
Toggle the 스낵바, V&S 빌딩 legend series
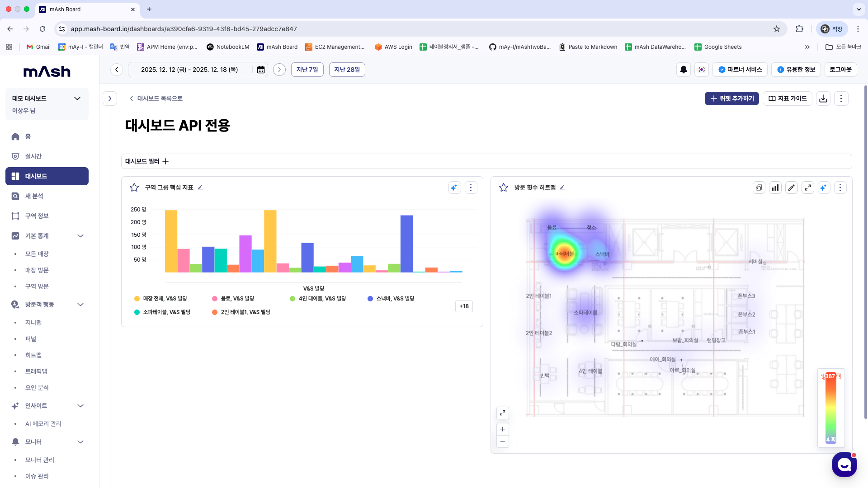391,298
